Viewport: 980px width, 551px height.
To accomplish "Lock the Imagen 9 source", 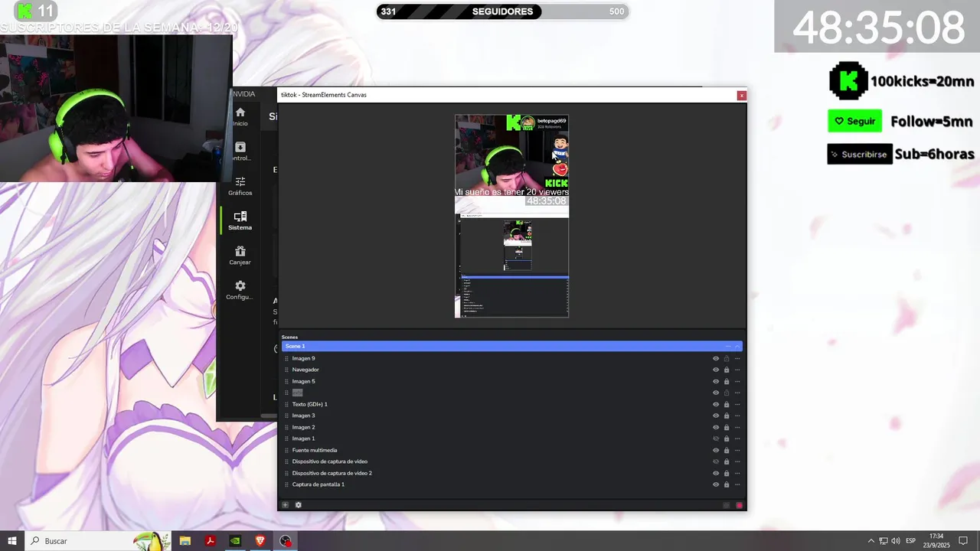I will click(x=727, y=358).
